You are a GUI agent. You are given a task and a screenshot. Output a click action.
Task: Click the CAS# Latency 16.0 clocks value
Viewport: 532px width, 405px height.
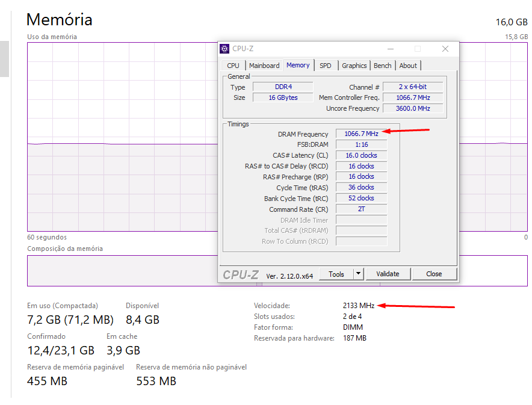361,155
